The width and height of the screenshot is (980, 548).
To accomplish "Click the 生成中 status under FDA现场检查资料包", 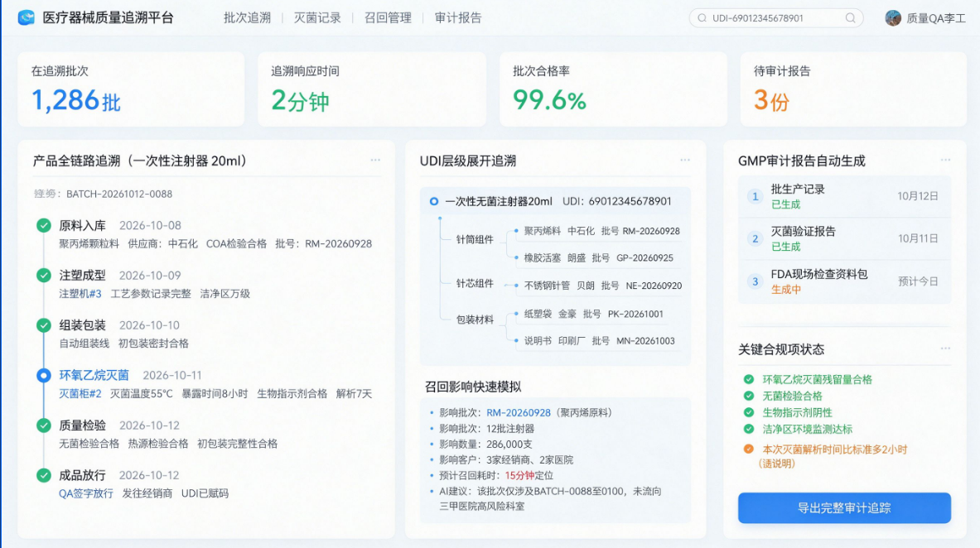I will pyautogui.click(x=785, y=290).
